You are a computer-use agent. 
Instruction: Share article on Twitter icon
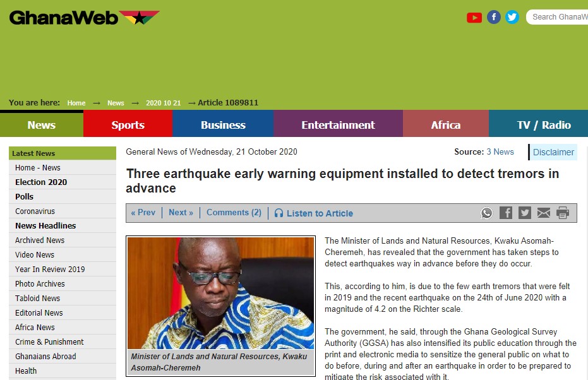click(525, 213)
